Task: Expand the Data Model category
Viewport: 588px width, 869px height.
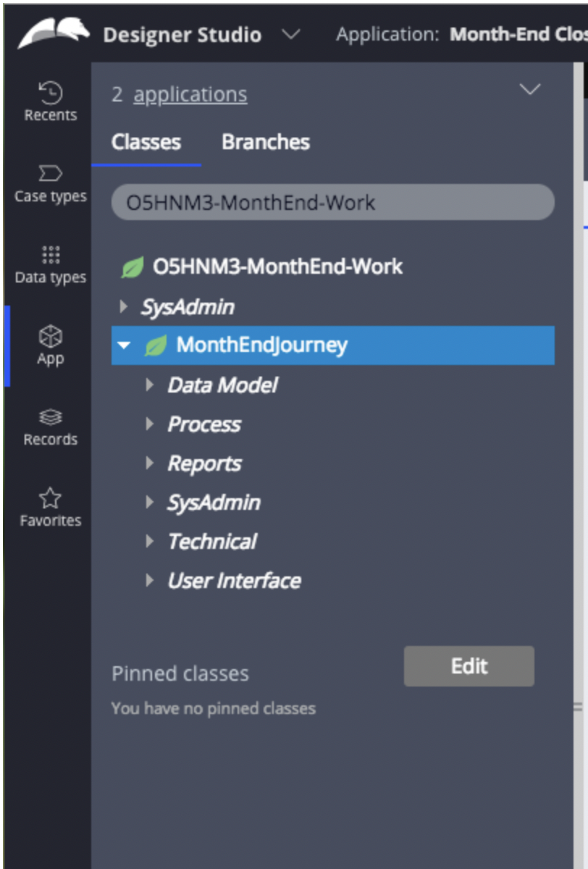Action: (x=150, y=385)
